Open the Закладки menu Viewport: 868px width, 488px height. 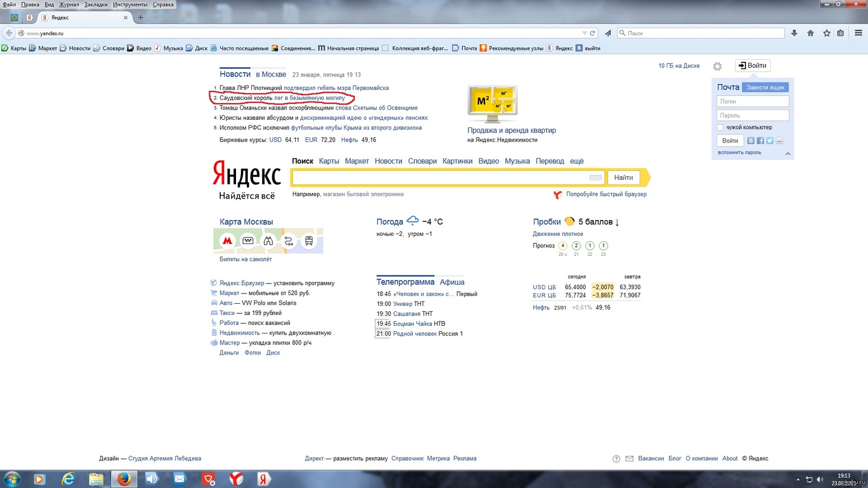(96, 4)
